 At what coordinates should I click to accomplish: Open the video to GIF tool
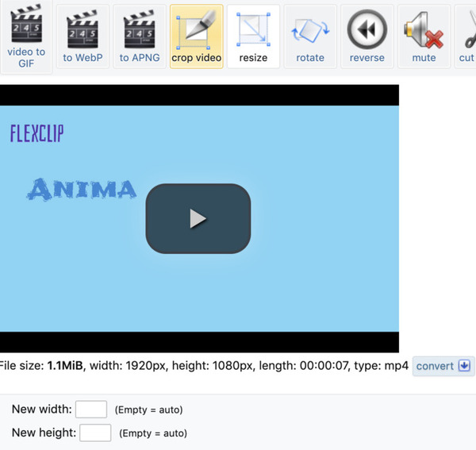point(26,37)
